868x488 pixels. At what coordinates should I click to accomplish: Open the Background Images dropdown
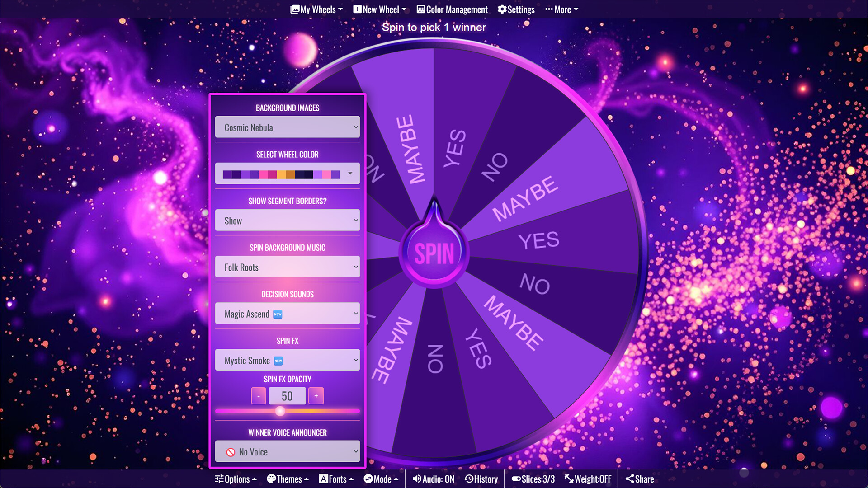point(287,127)
